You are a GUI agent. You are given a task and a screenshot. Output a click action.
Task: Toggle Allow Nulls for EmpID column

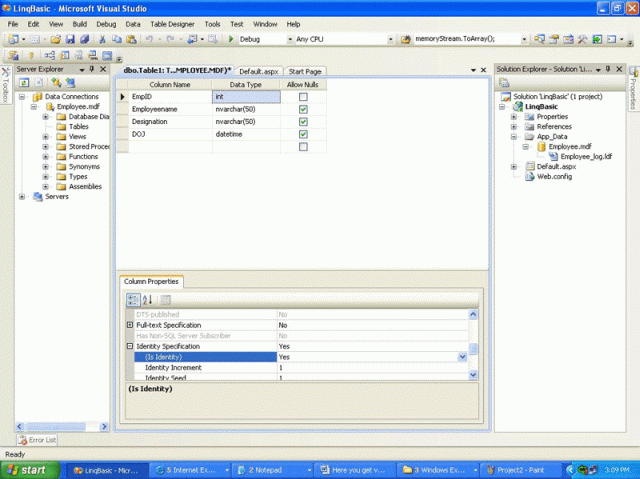[303, 97]
